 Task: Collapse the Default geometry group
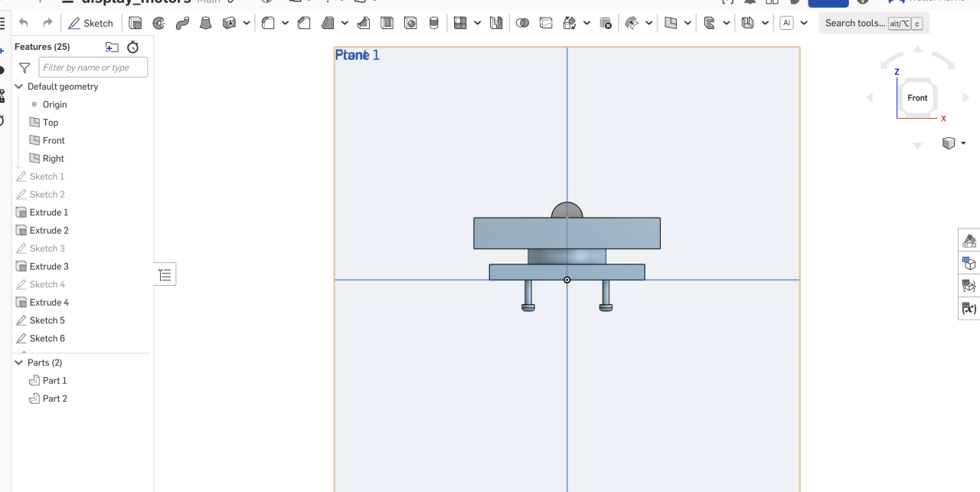pos(19,87)
